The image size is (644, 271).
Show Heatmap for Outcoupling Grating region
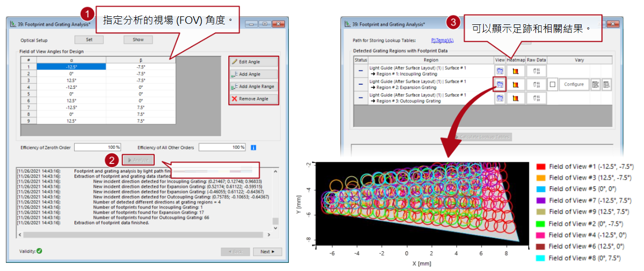click(516, 98)
